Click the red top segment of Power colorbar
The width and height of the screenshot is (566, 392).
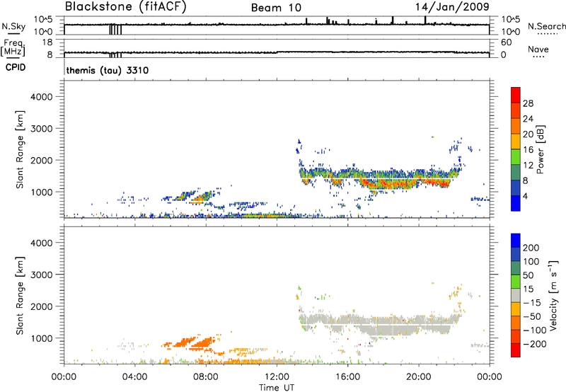click(516, 95)
